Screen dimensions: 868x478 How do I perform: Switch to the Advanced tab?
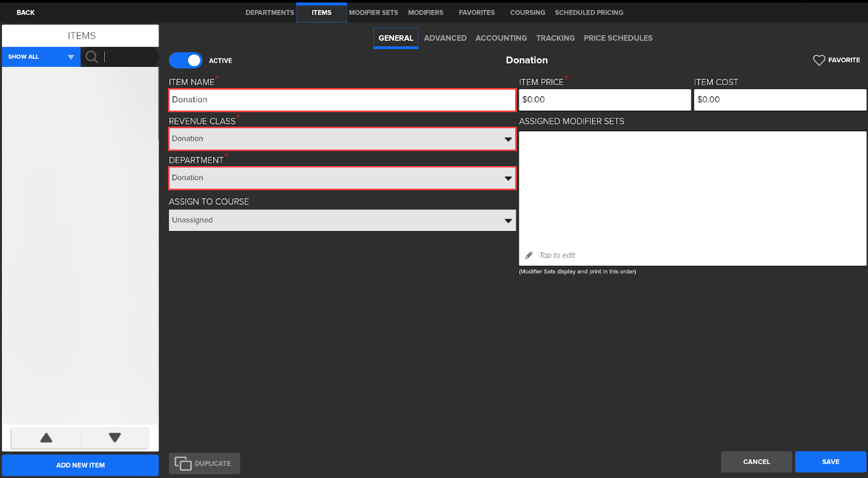click(445, 38)
